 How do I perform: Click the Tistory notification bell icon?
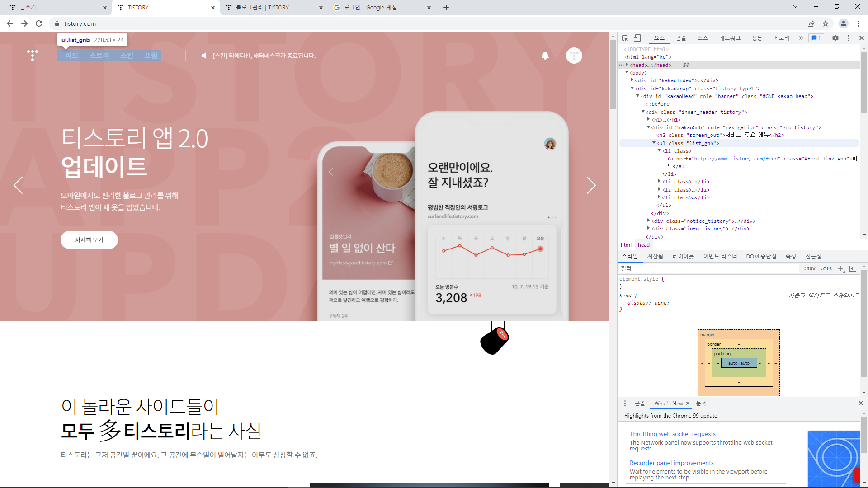pos(545,56)
